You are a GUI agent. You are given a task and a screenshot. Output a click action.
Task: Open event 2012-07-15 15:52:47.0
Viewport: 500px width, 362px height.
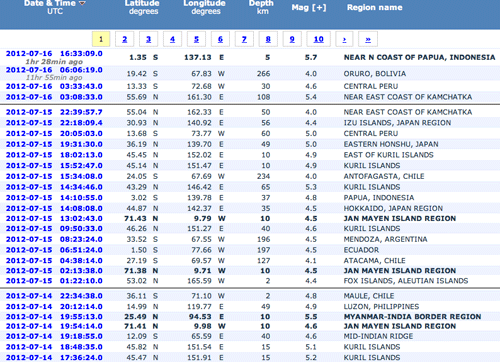(54, 166)
